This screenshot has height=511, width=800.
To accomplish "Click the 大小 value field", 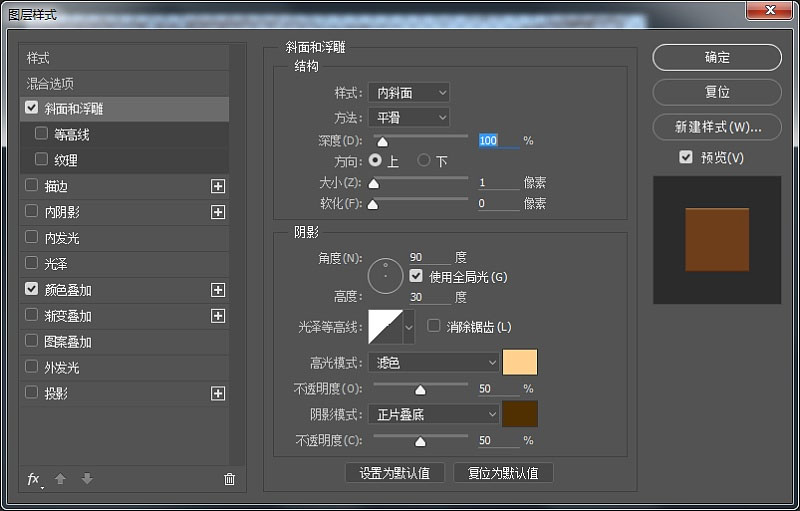I will (498, 183).
